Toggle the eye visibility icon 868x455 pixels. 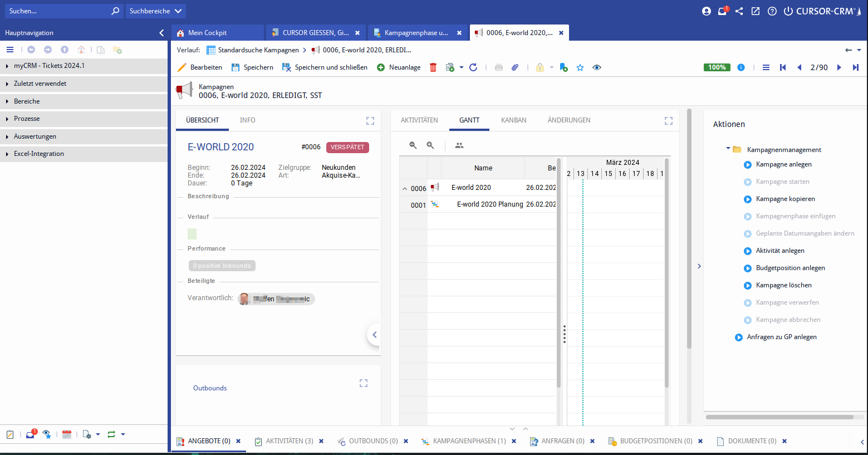click(x=597, y=67)
